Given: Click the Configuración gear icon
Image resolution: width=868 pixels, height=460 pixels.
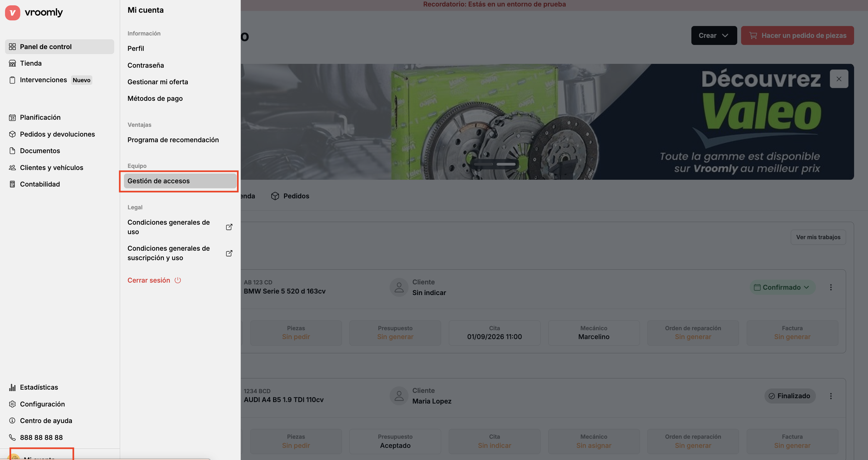Looking at the screenshot, I should coord(12,404).
